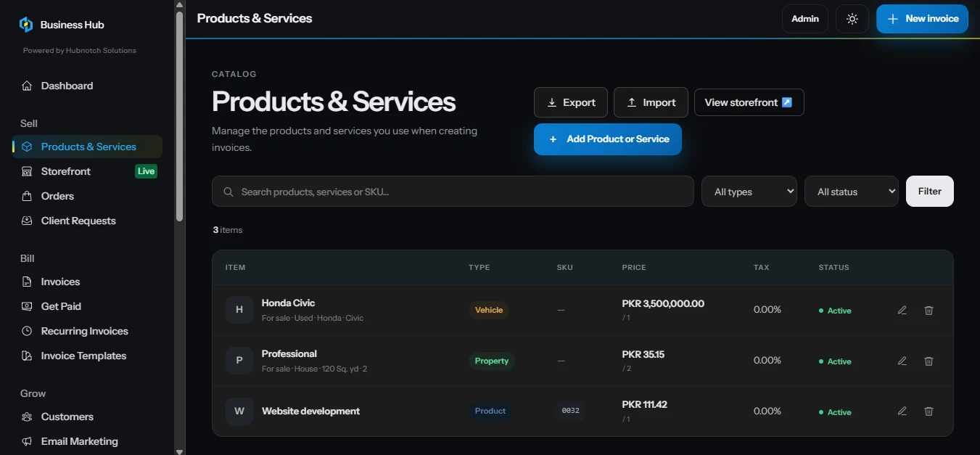Image resolution: width=980 pixels, height=455 pixels.
Task: Click the 3 items count label
Action: point(228,230)
